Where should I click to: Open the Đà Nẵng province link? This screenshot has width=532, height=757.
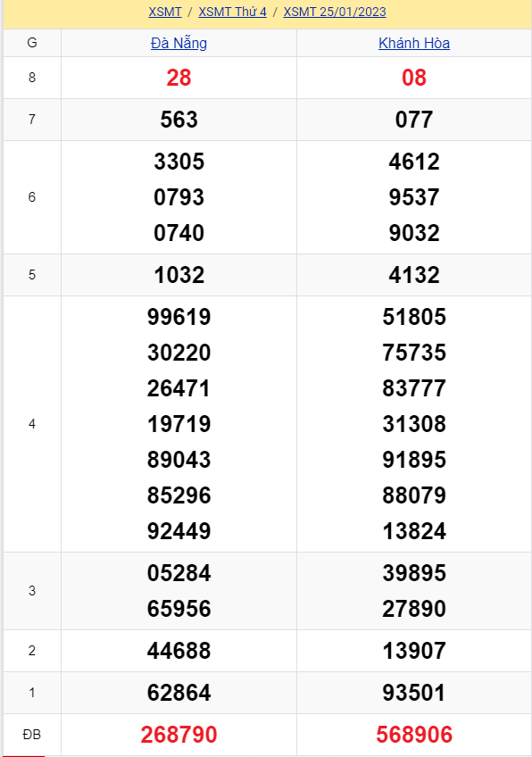coord(179,43)
